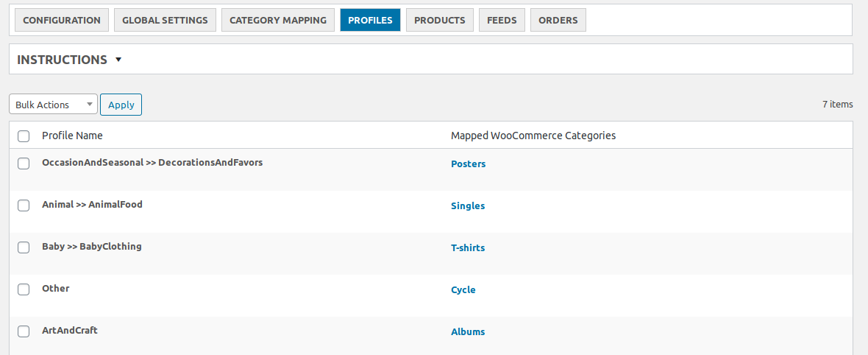
Task: Open the Category Mapping tab
Action: pyautogui.click(x=278, y=20)
